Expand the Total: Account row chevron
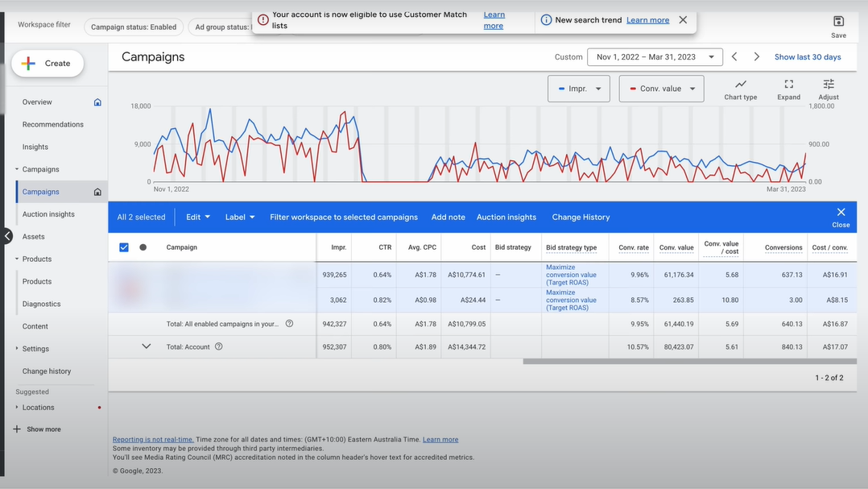The height and width of the screenshot is (489, 868). click(x=147, y=346)
